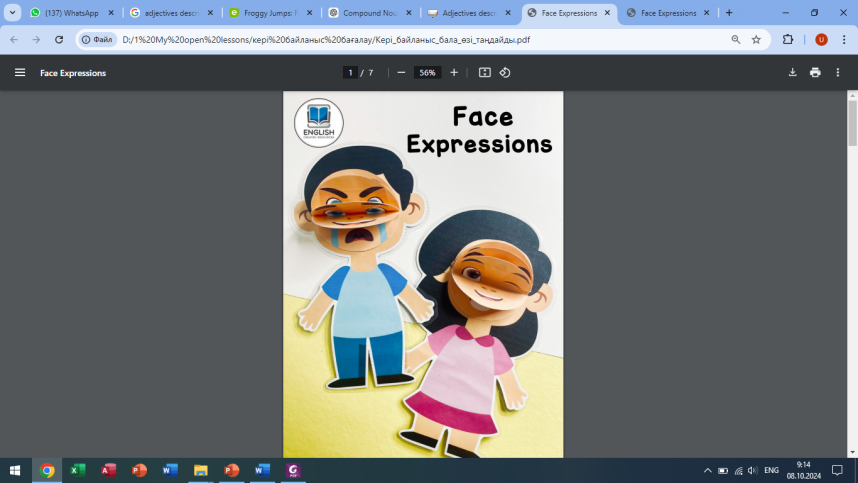Click the Файл site info chip
This screenshot has height=483, width=858.
click(97, 39)
